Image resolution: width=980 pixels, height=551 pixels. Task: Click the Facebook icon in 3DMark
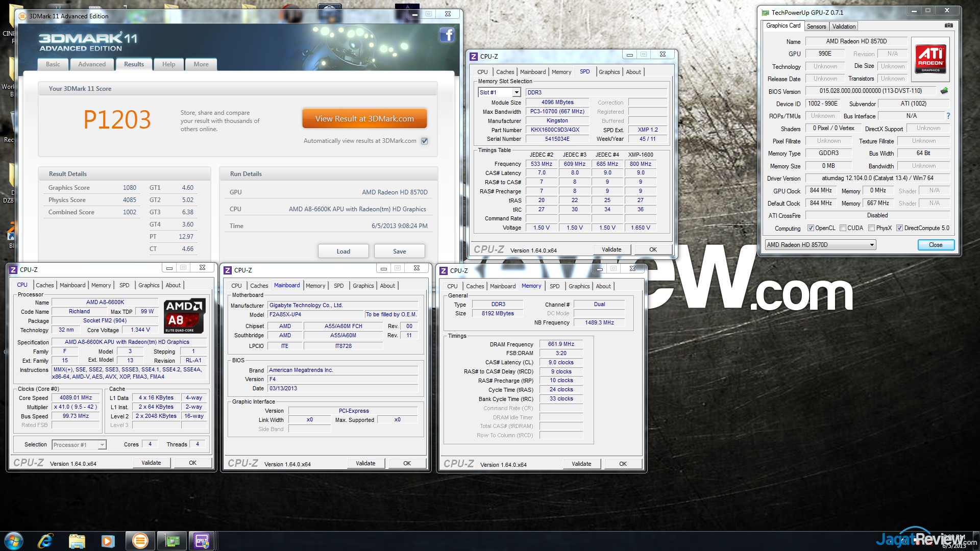[447, 35]
